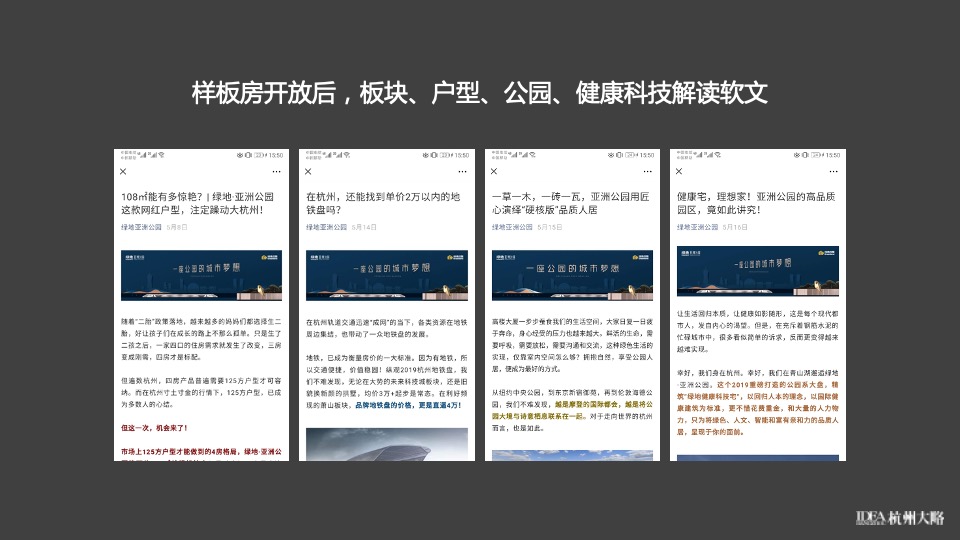Viewport: 960px width, 540px height.
Task: Click the slide heading 样板房开放后
Action: [x=479, y=93]
